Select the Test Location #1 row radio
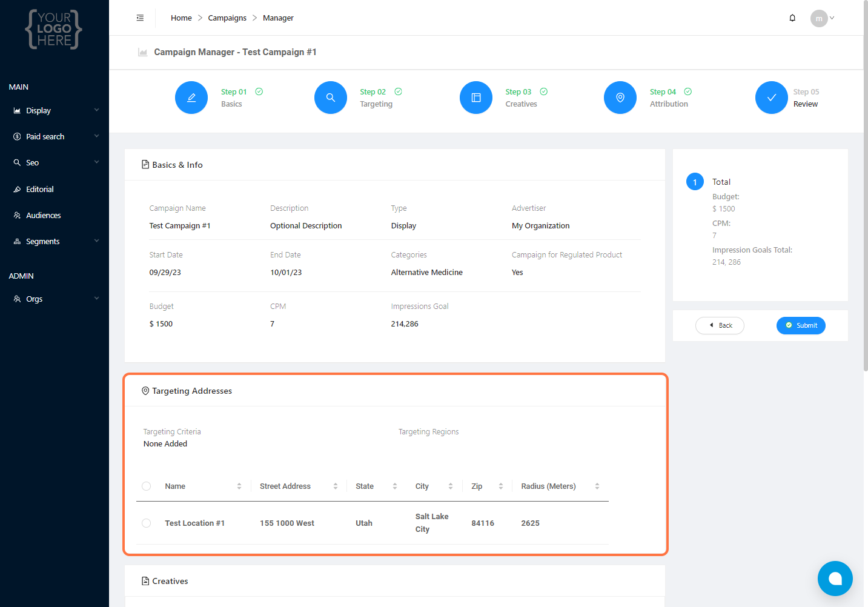 click(x=147, y=523)
